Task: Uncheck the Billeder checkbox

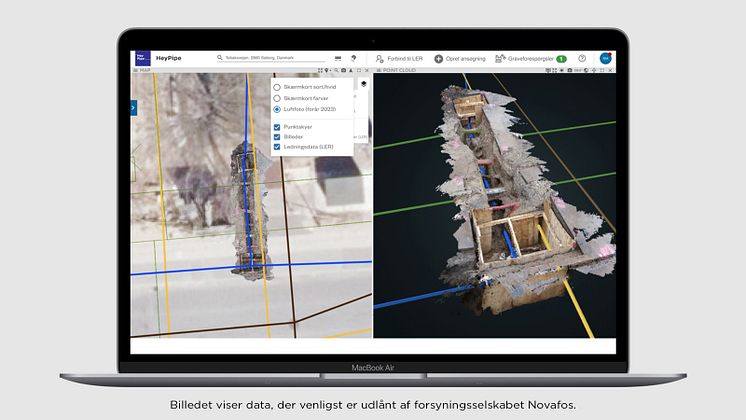Action: pyautogui.click(x=277, y=137)
